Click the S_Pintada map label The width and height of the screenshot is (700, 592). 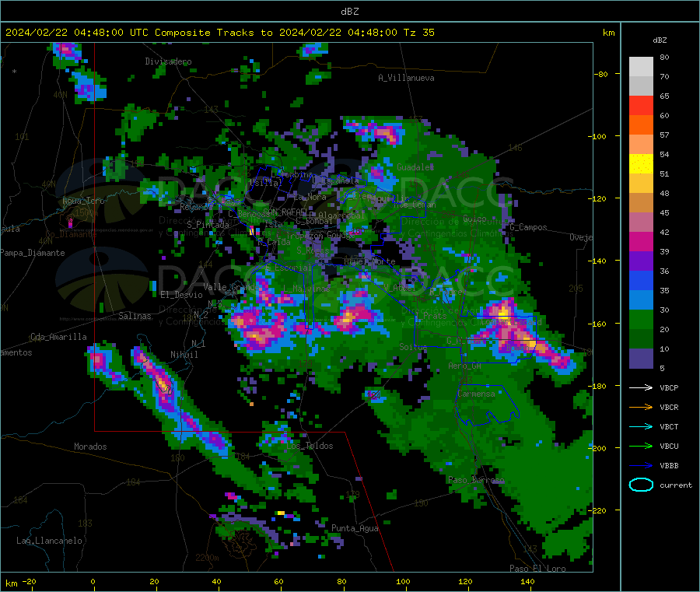pyautogui.click(x=208, y=225)
